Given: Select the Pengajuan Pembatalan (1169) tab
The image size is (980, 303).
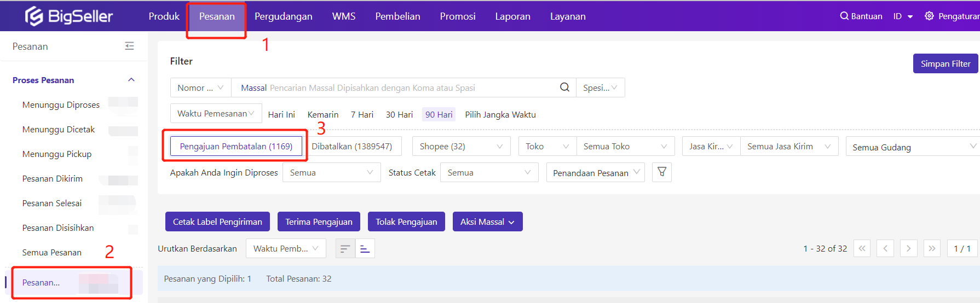Looking at the screenshot, I should click(x=236, y=147).
